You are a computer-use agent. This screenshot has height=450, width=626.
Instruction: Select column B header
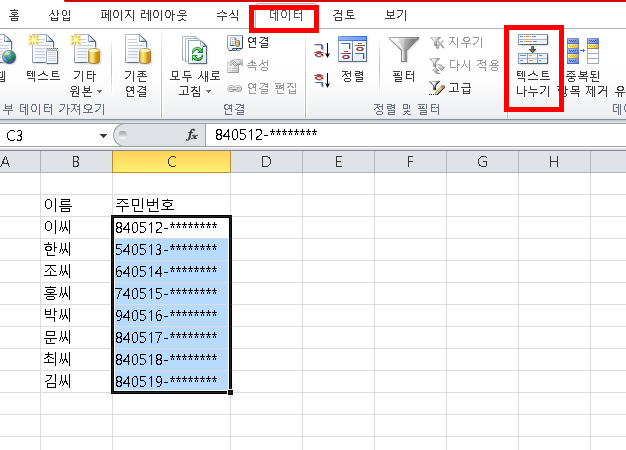[x=76, y=162]
